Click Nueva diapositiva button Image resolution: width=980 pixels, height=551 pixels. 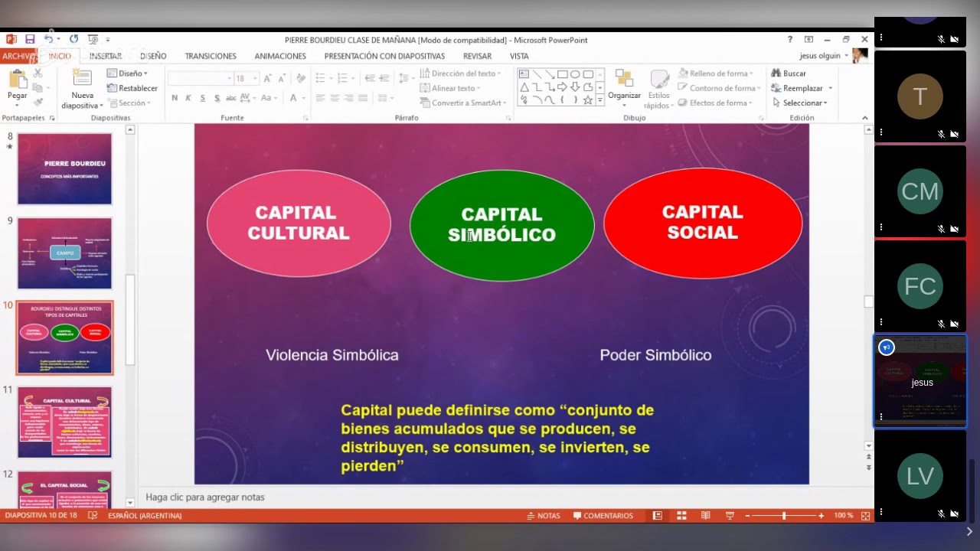coord(83,89)
